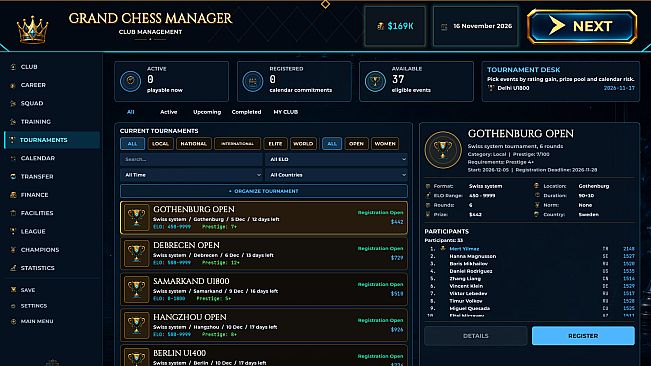Click the Finance sidebar icon

coord(13,195)
